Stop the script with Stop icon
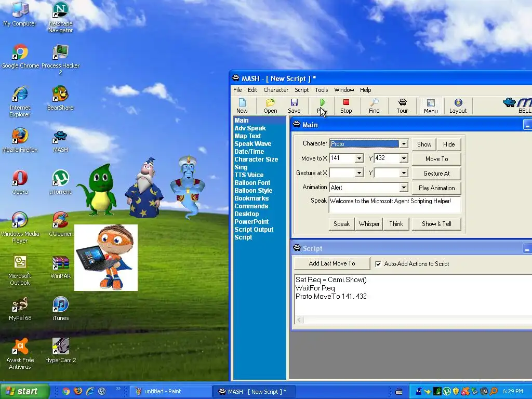Viewport: 532px width, 399px height. (x=346, y=105)
